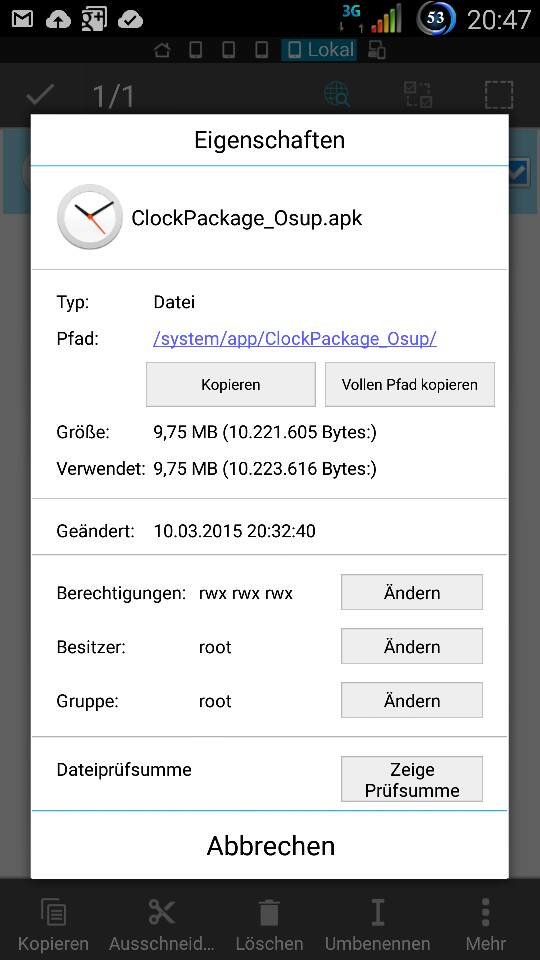This screenshot has height=960, width=540.
Task: Tap the Löschen trash icon
Action: (x=269, y=913)
